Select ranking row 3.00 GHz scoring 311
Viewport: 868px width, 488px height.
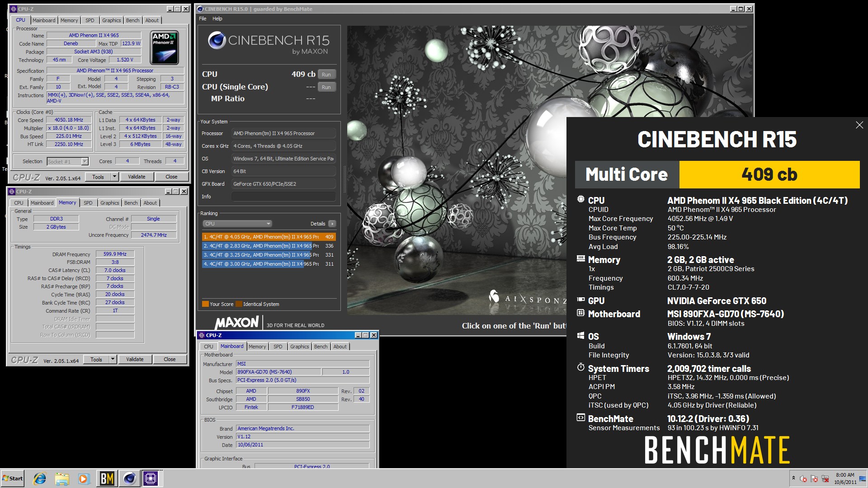click(x=269, y=264)
